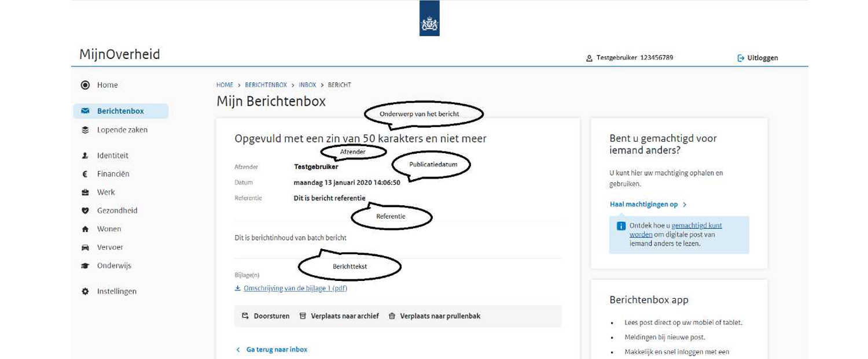Click the Home circle icon in sidebar

pos(85,85)
